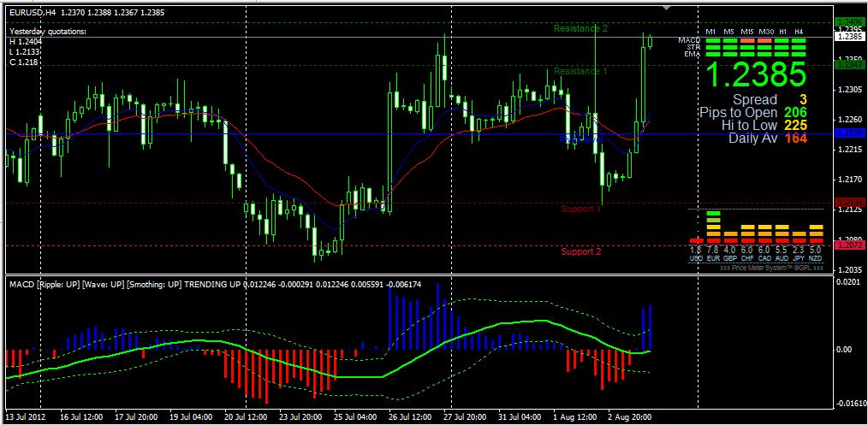Click the AUD currency label
Screen dimensions: 868x425
click(x=782, y=258)
